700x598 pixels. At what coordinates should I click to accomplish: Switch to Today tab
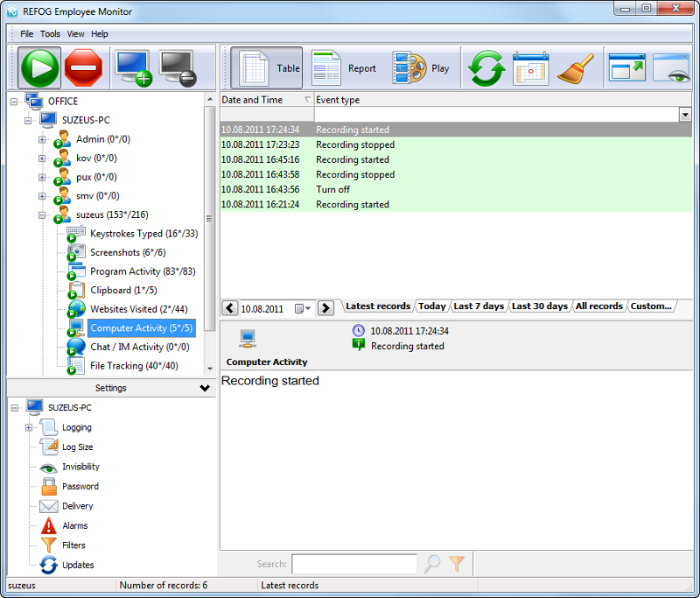[431, 306]
